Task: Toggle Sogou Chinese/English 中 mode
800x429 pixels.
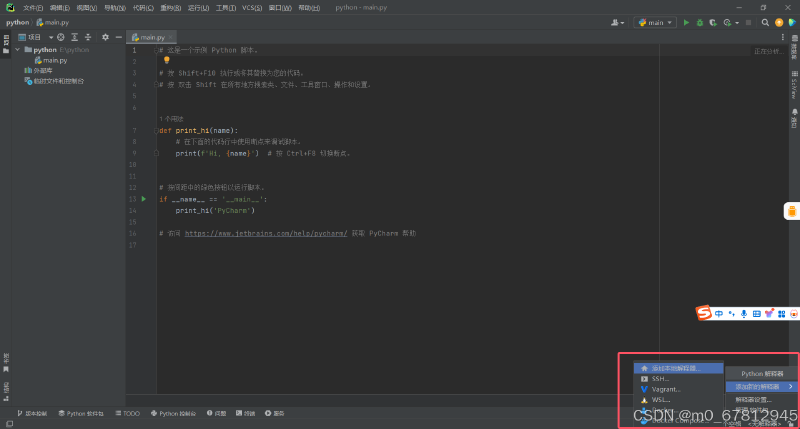Action: click(719, 314)
